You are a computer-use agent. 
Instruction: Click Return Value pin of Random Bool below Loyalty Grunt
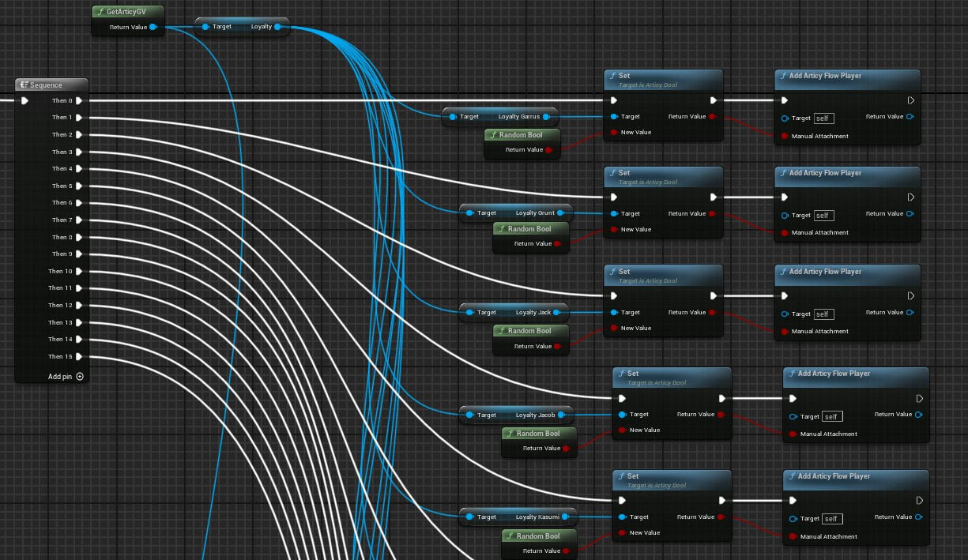[x=558, y=244]
